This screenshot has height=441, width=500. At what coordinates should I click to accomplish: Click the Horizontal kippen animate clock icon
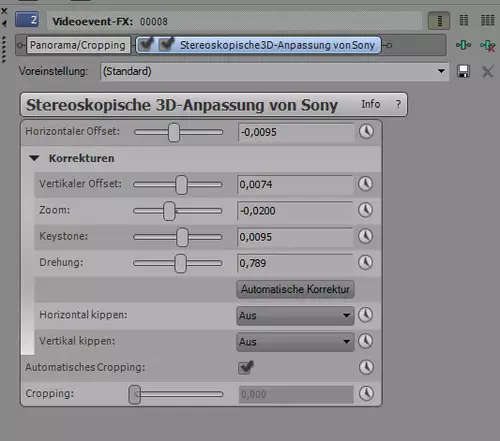(x=365, y=315)
